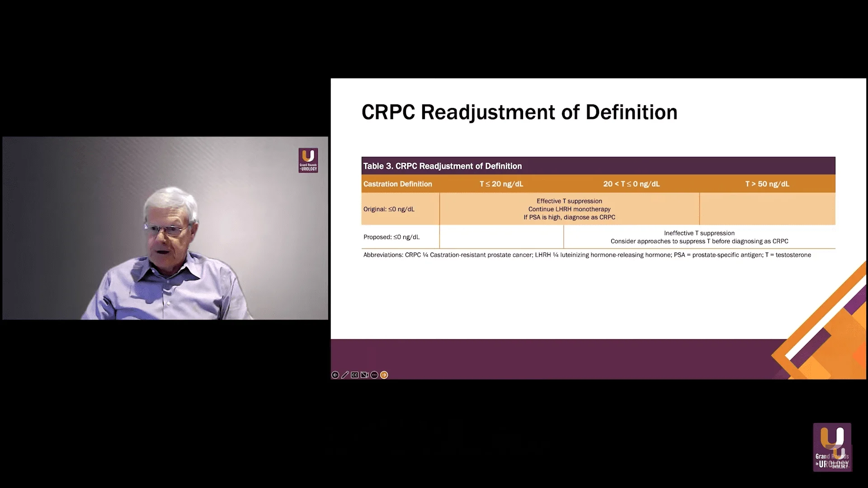Image resolution: width=868 pixels, height=488 pixels.
Task: Go back with the previous slide arrow
Action: (335, 375)
